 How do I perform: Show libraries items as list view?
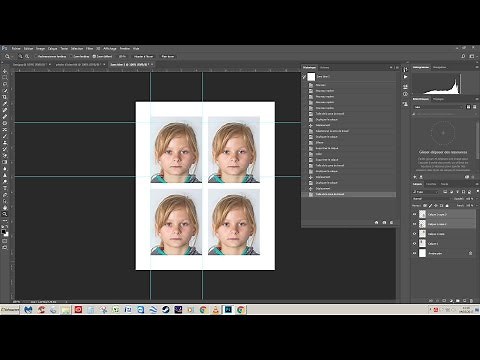[x=474, y=107]
